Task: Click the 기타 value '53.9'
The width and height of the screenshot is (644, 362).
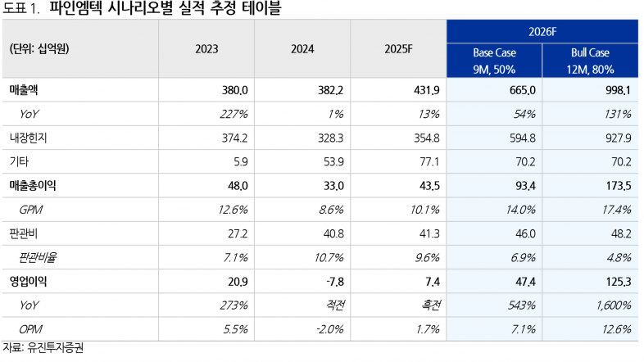Action: pyautogui.click(x=333, y=161)
